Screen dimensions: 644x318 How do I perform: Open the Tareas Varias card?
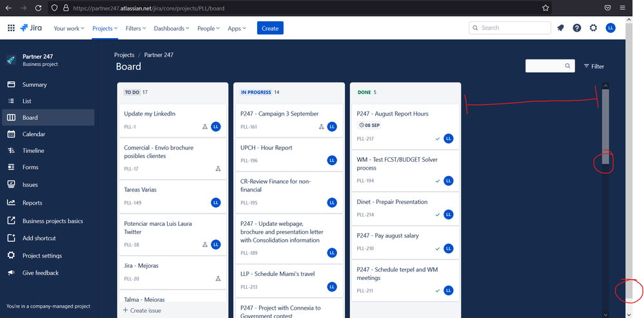(x=173, y=196)
